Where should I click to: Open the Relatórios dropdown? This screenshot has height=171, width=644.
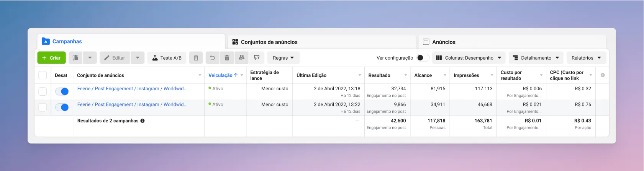(586, 58)
